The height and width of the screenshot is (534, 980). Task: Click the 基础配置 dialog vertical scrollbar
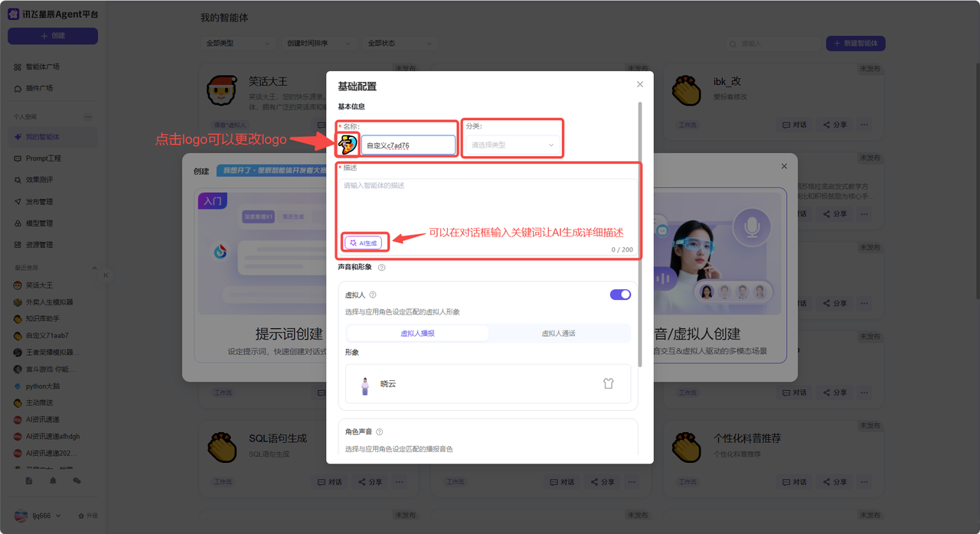(x=641, y=230)
